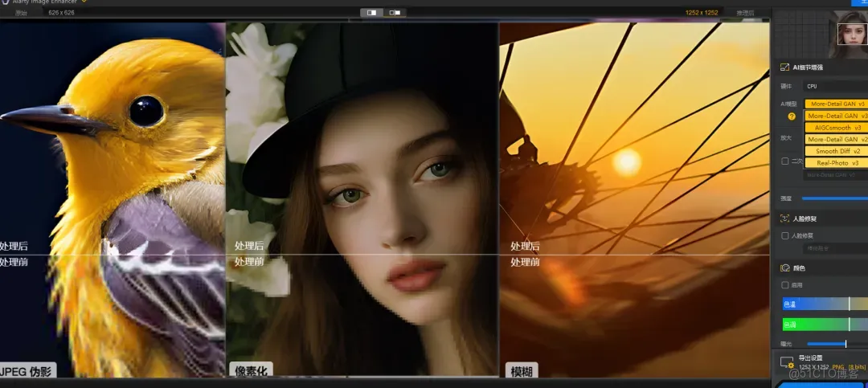Enable the 二次 second-pass checkbox

tap(785, 161)
